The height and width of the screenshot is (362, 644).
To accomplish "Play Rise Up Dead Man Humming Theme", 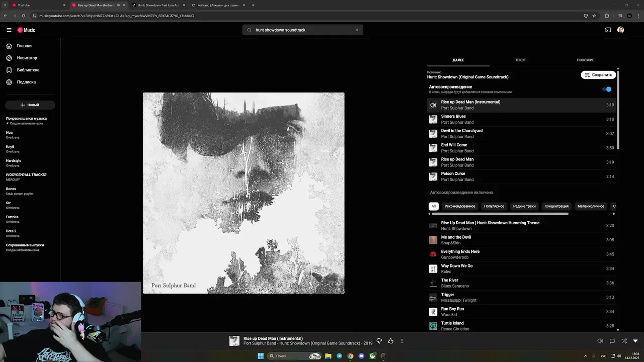I will pyautogui.click(x=522, y=226).
